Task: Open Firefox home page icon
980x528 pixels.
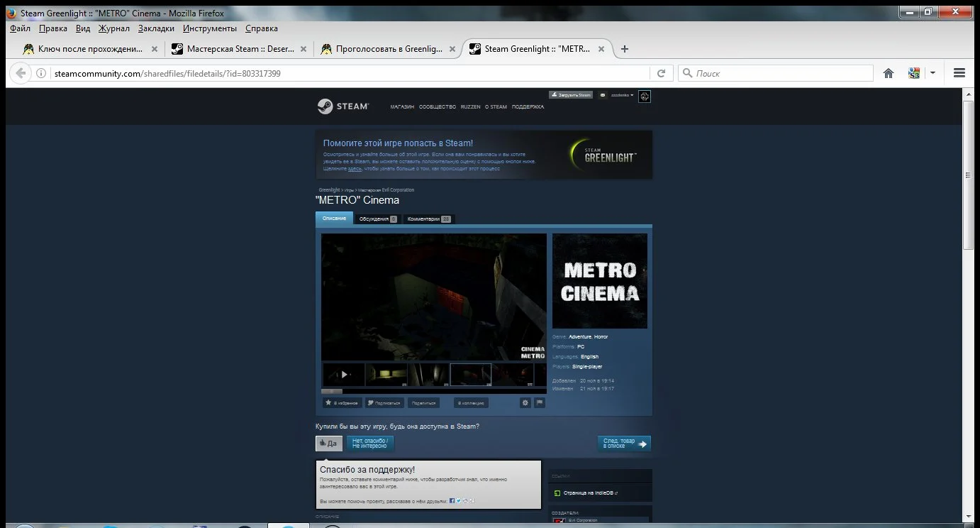Action: click(x=888, y=73)
